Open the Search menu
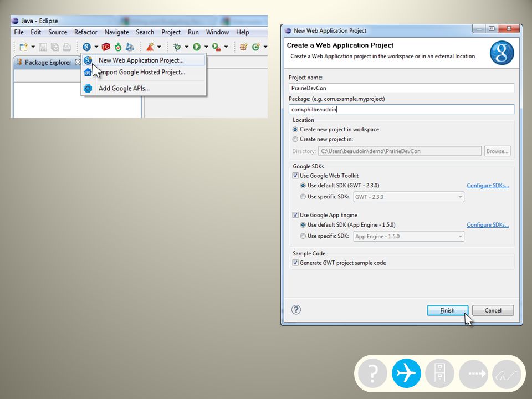532x399 pixels. (145, 32)
